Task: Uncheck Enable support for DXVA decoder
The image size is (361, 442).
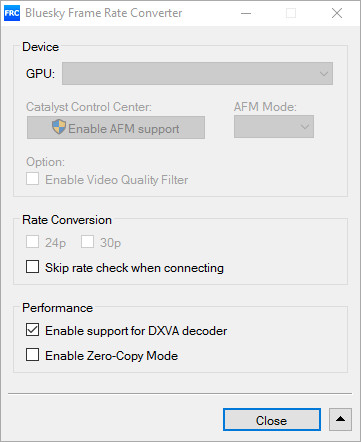Action: click(32, 330)
